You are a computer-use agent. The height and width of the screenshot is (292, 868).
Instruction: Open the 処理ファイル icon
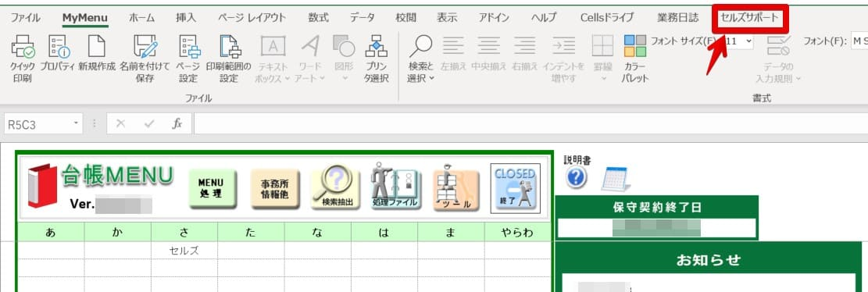pos(396,187)
